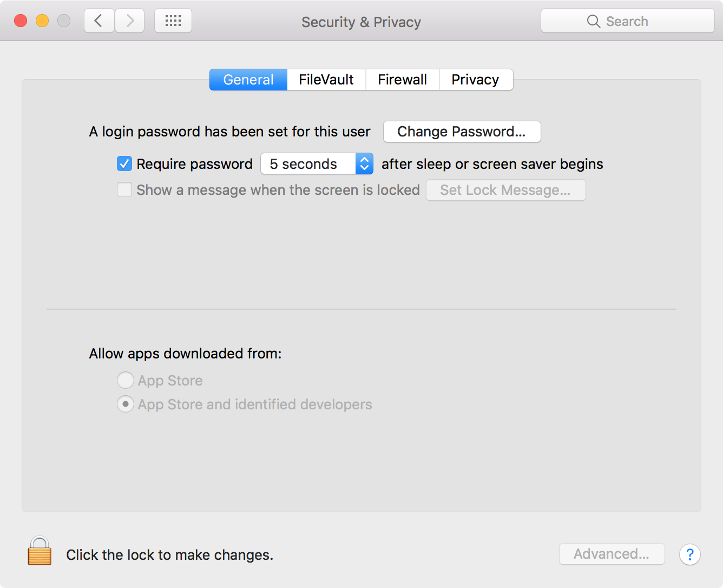This screenshot has height=588, width=723.
Task: Open the Firewall tab
Action: pyautogui.click(x=403, y=80)
